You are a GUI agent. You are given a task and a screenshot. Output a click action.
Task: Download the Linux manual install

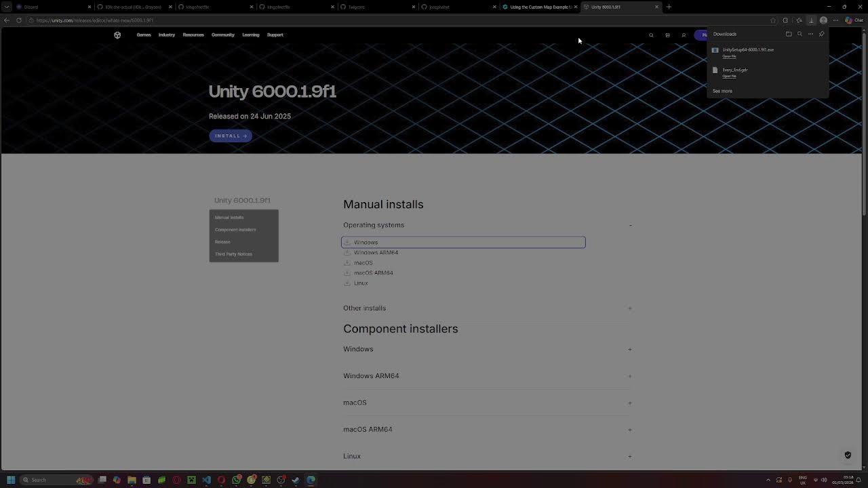pos(356,283)
